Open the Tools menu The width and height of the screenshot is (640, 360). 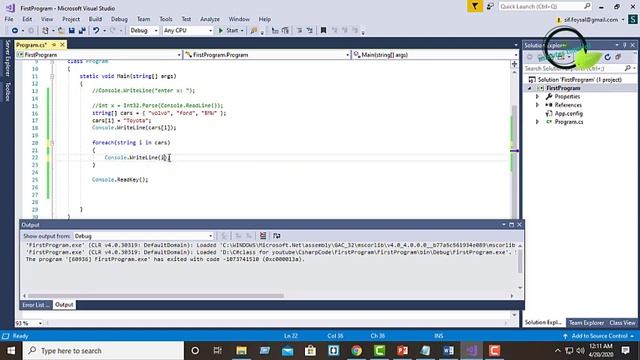pyautogui.click(x=166, y=19)
